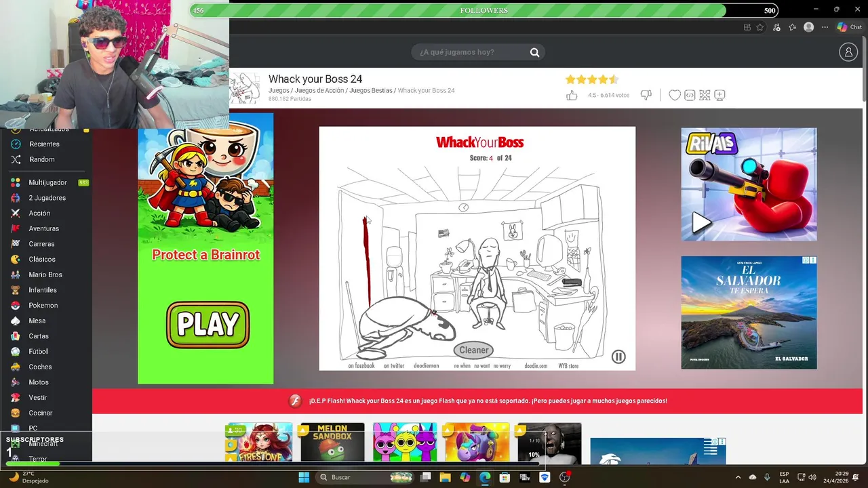The width and height of the screenshot is (868, 488).
Task: Open the favorites list icon in the browser toolbar
Action: coord(792,27)
